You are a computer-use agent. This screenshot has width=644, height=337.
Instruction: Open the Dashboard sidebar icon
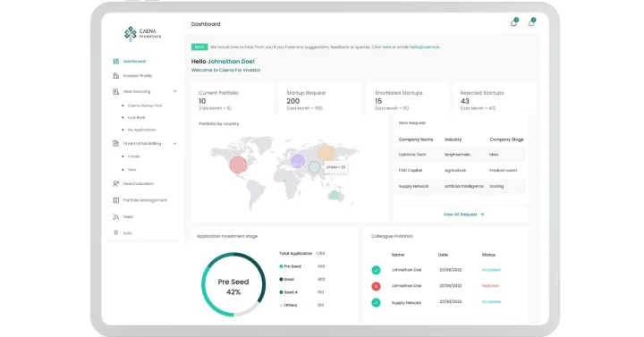point(115,61)
